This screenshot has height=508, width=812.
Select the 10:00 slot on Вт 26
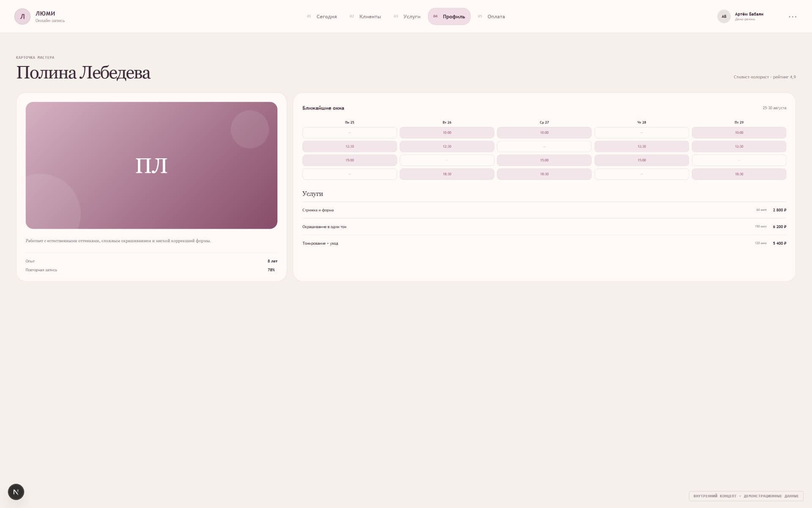[x=447, y=133]
